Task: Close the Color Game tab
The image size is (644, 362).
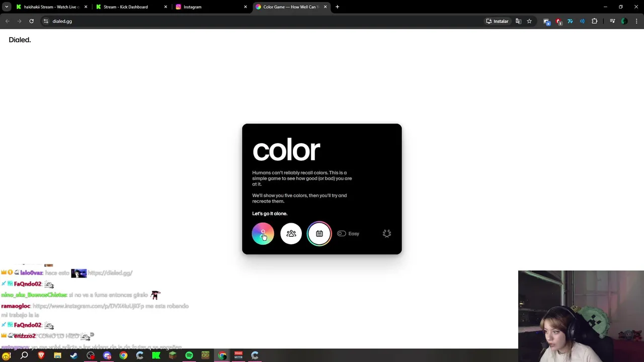Action: click(x=325, y=7)
